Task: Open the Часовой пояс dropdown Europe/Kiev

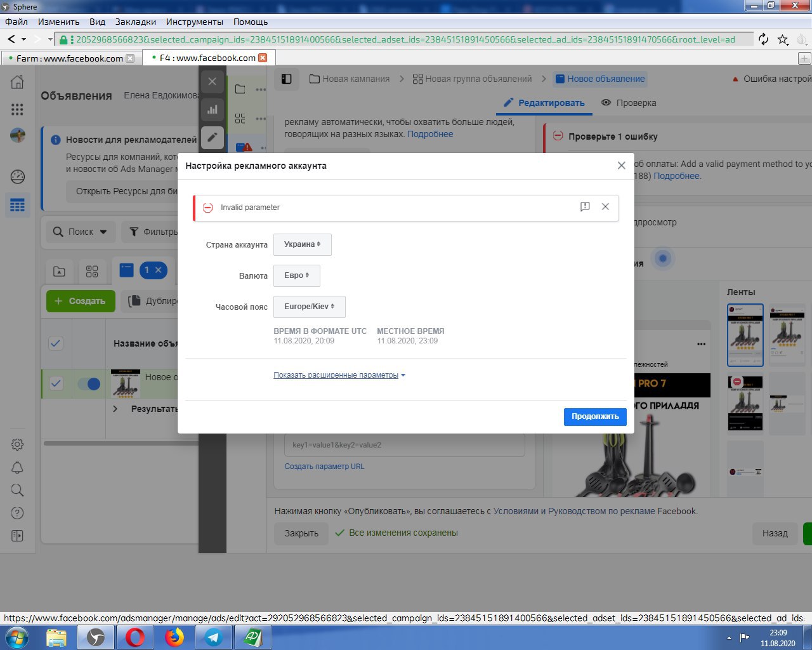Action: coord(310,307)
